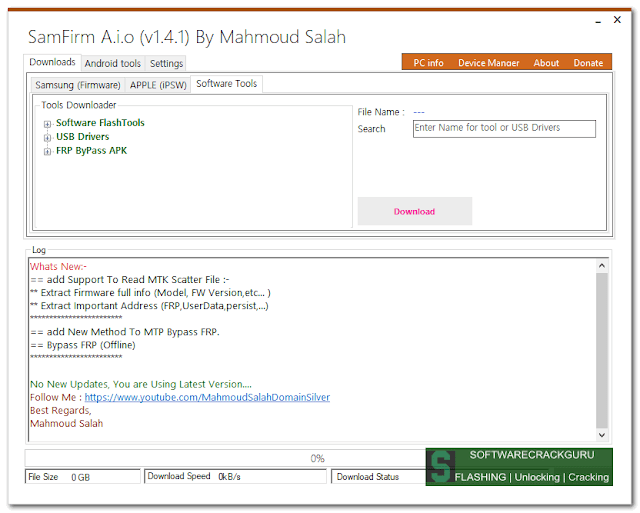Open the About dialog
The height and width of the screenshot is (513, 640).
click(546, 63)
